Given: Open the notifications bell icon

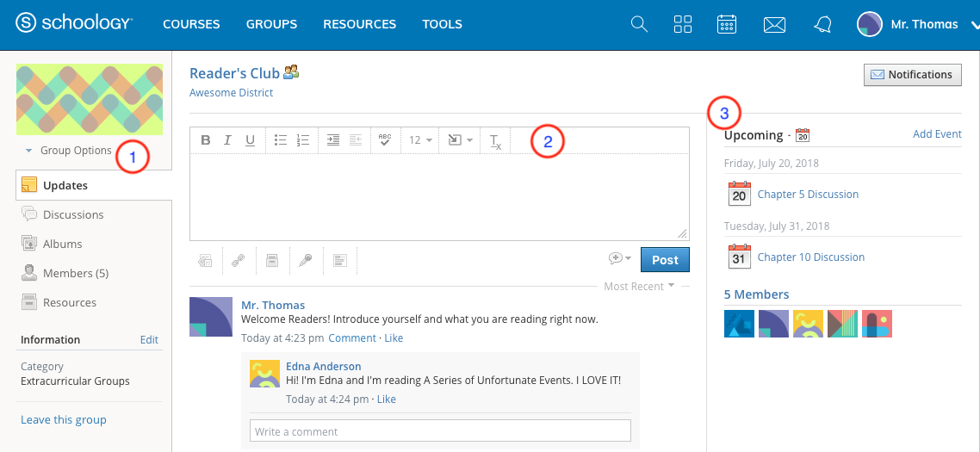Looking at the screenshot, I should point(822,24).
